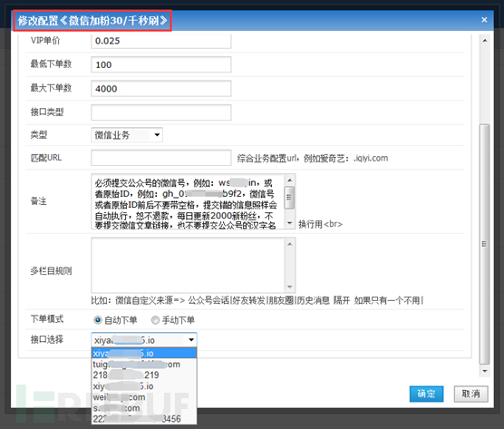Click the 取消 button
Screen dimensions: 504x429
(470, 394)
